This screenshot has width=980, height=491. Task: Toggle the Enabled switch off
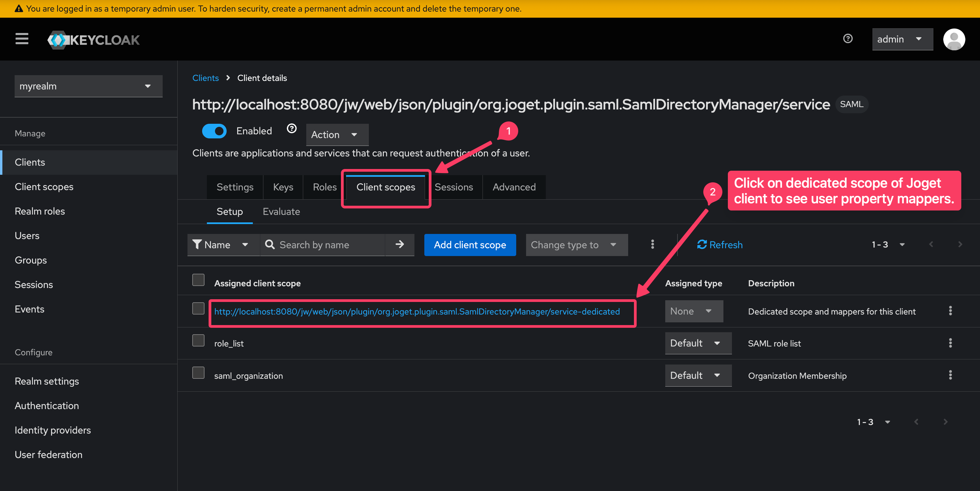point(214,131)
